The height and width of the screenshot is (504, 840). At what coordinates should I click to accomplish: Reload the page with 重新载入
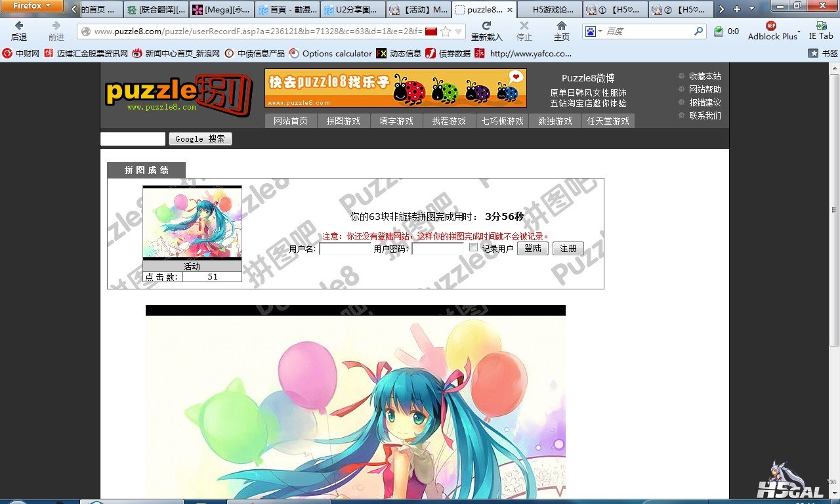click(486, 30)
